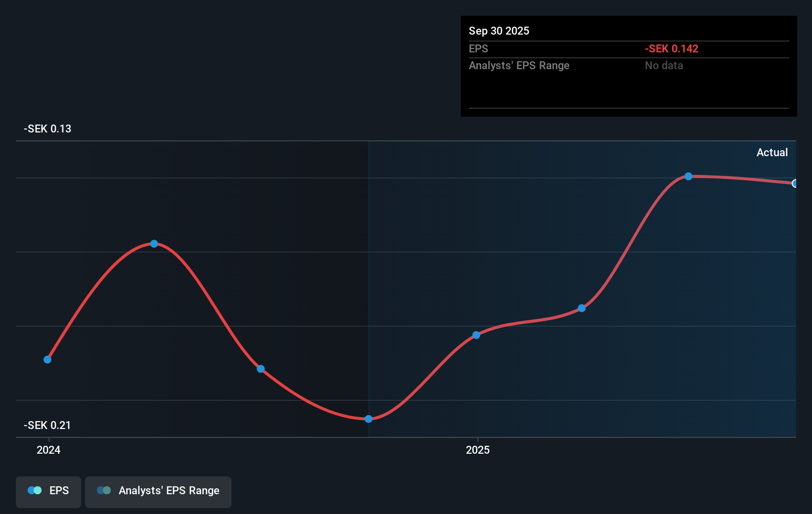The height and width of the screenshot is (514, 812).
Task: Toggle the EPS series visibility
Action: tap(48, 492)
